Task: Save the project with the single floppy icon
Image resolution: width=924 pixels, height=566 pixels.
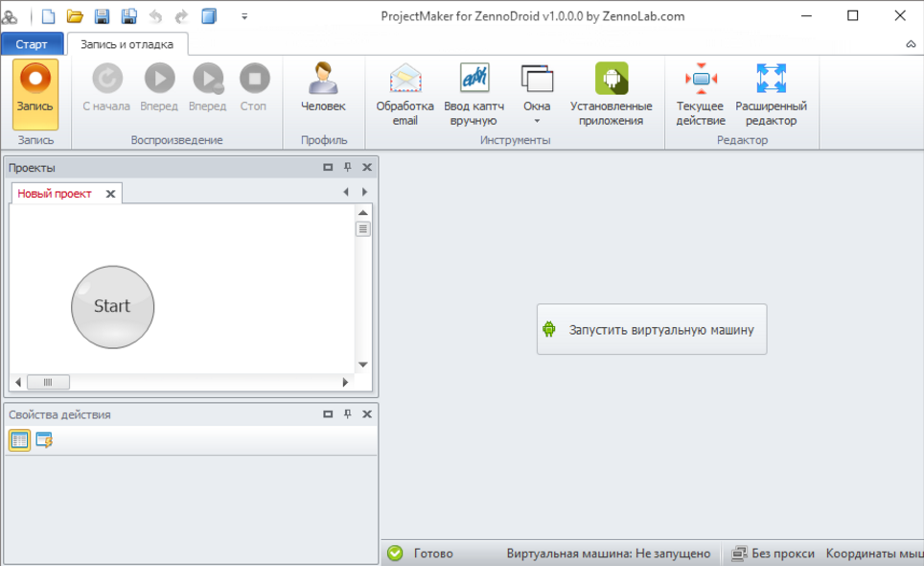Action: click(102, 16)
